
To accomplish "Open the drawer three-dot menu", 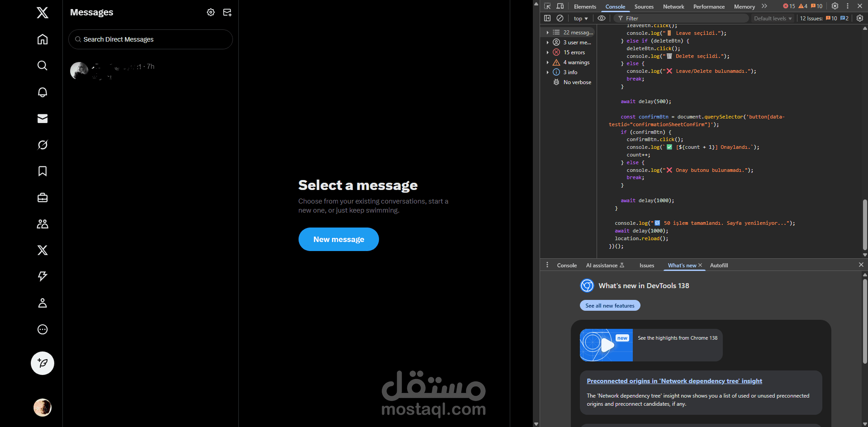I will point(547,265).
